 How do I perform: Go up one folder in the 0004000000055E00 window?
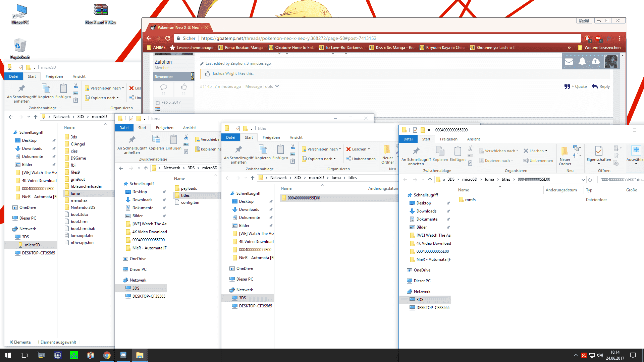coord(430,180)
